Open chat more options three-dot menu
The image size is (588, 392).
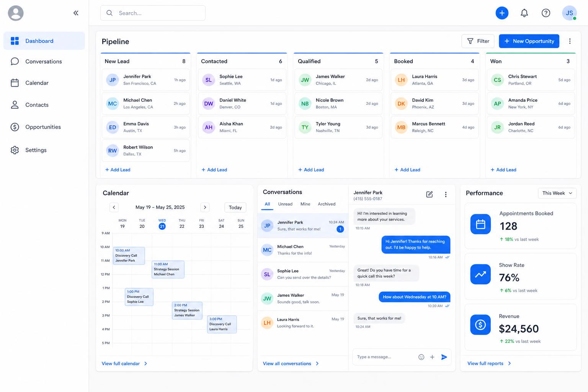click(446, 194)
